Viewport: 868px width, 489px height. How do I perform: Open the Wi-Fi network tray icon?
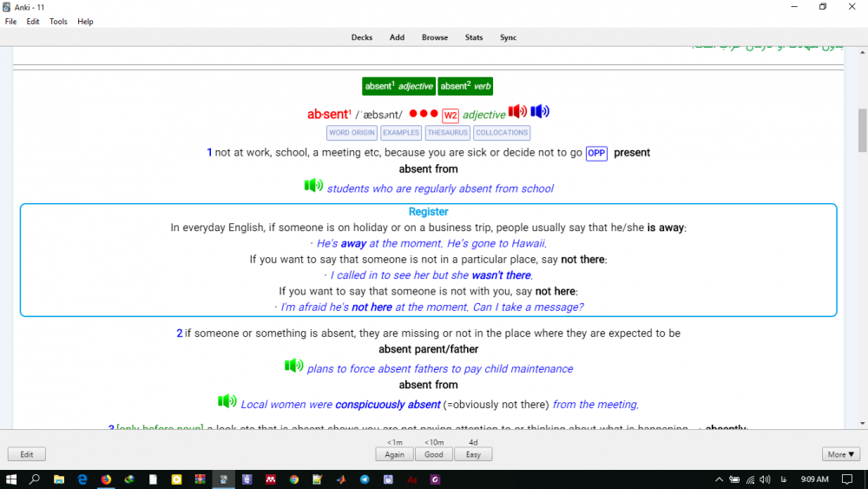point(750,479)
